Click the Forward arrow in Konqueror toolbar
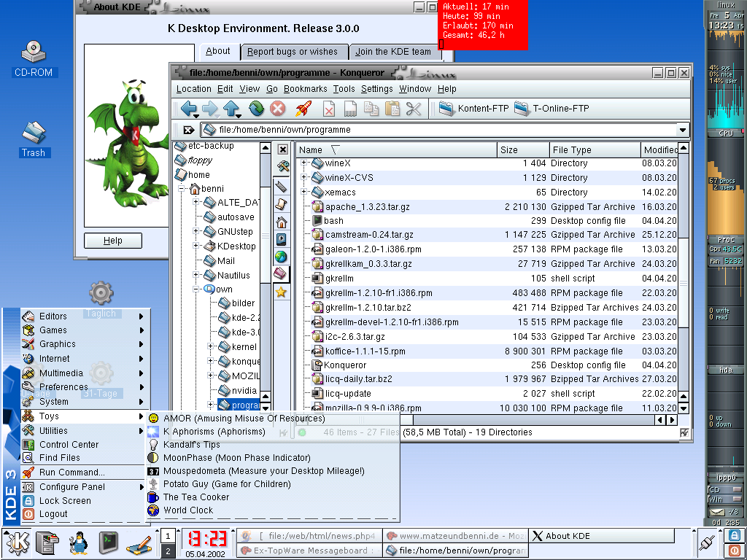The height and width of the screenshot is (560, 747). point(209,109)
